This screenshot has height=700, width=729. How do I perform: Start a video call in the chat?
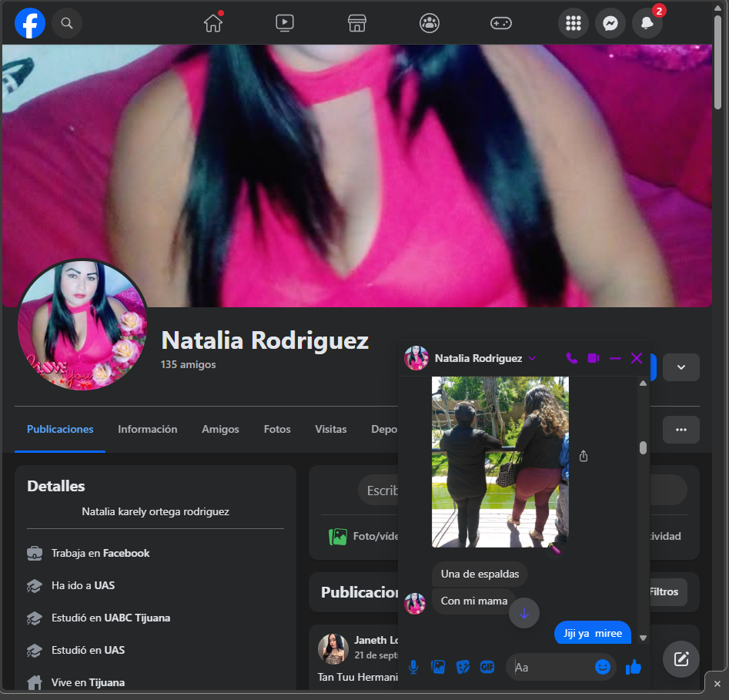(x=593, y=358)
